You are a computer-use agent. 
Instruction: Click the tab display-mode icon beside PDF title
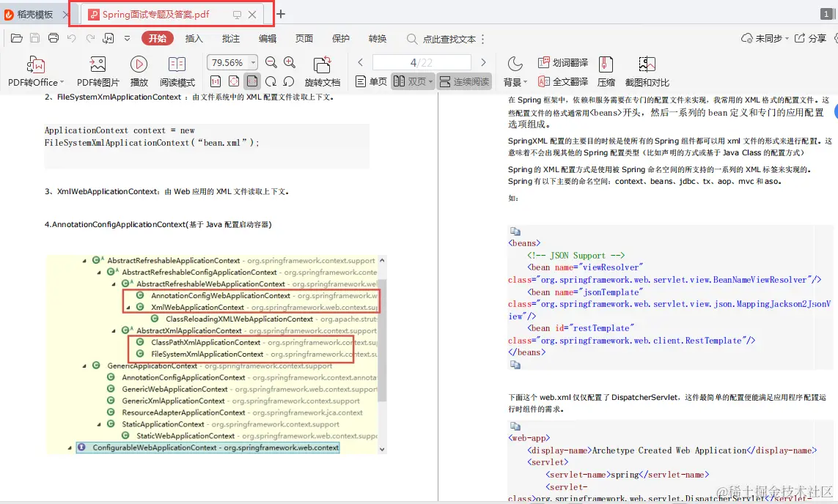pyautogui.click(x=237, y=15)
